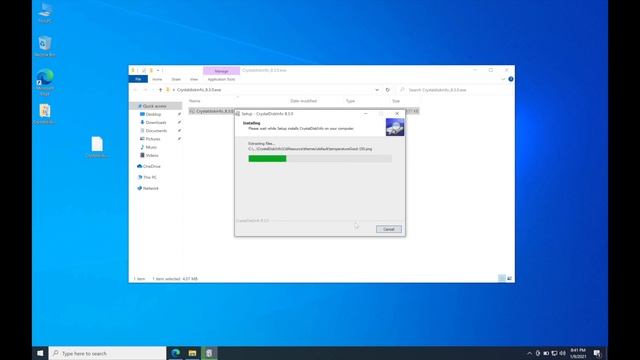The width and height of the screenshot is (640, 360).
Task: Click the Explorer forward navigation arrow
Action: click(145, 90)
